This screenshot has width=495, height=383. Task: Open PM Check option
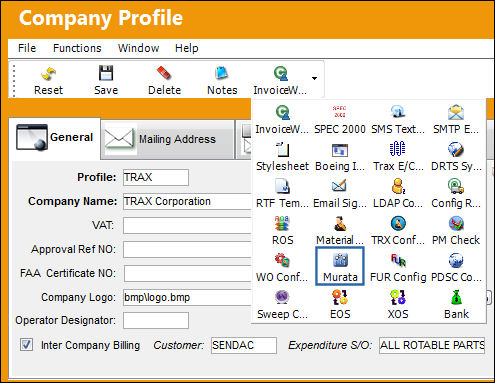pyautogui.click(x=456, y=231)
